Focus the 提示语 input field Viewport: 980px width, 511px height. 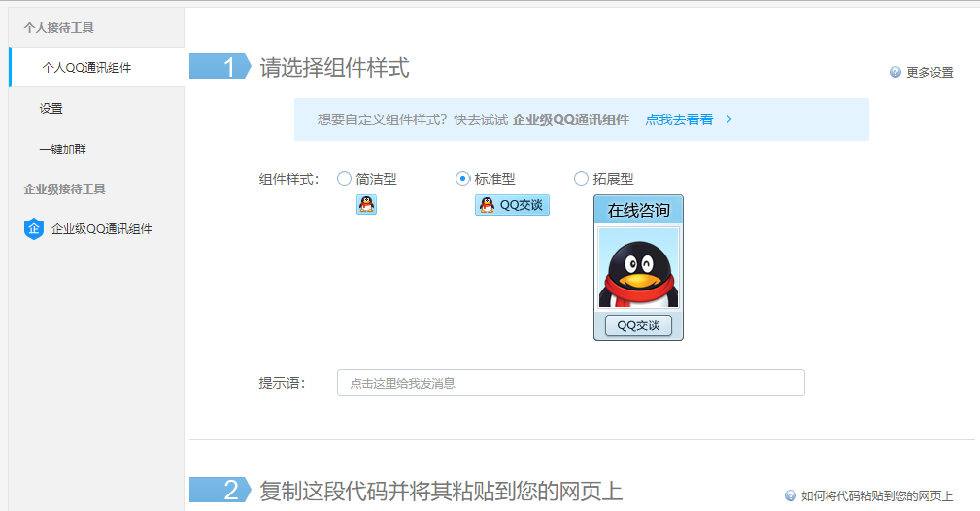tap(571, 383)
